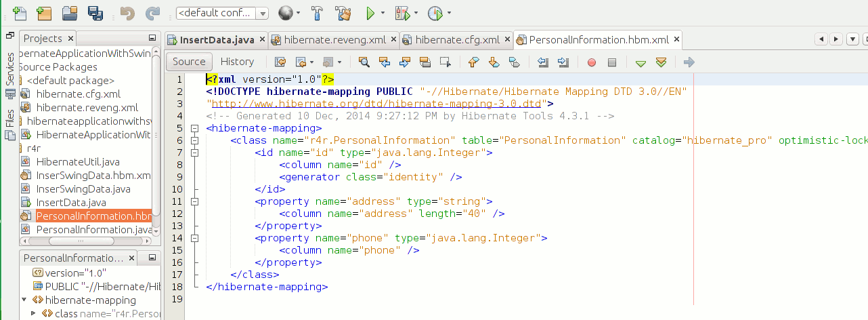The height and width of the screenshot is (320, 868).
Task: Select HibernateUtil.java in Projects tree
Action: (78, 162)
